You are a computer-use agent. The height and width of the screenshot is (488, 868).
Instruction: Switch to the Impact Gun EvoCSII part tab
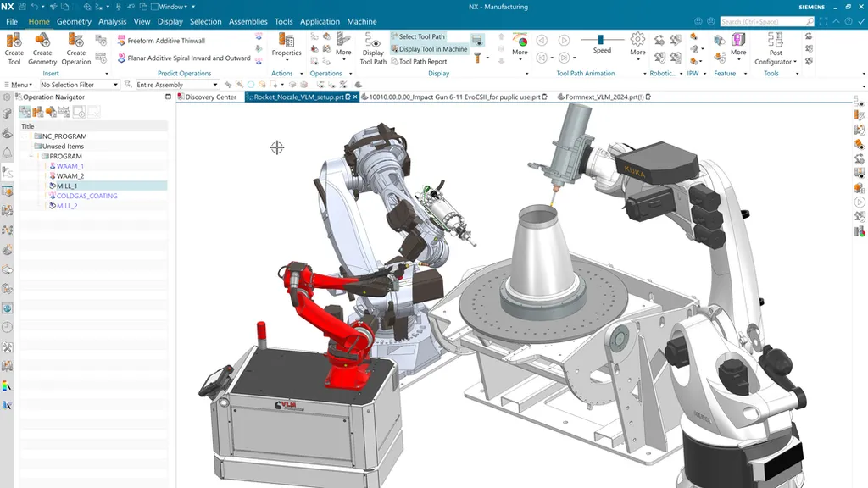[x=454, y=97]
